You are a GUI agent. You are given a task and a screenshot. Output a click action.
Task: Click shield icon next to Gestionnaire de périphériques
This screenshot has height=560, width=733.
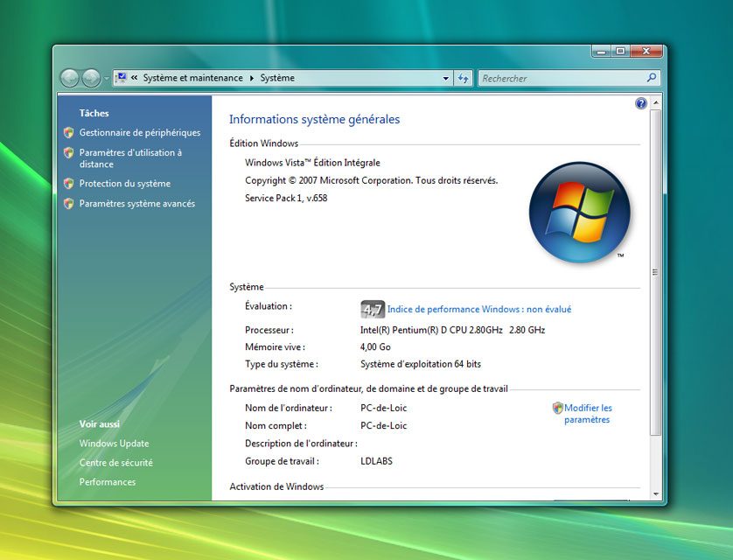[69, 133]
